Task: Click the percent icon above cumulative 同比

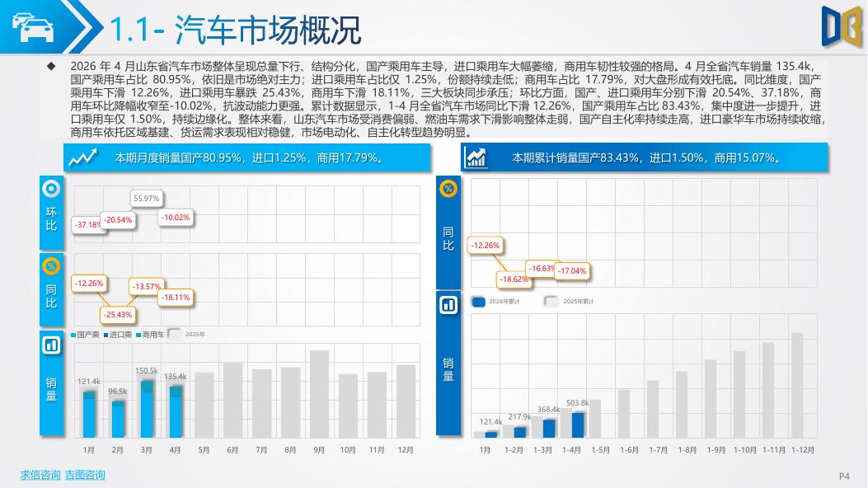Action: [448, 190]
